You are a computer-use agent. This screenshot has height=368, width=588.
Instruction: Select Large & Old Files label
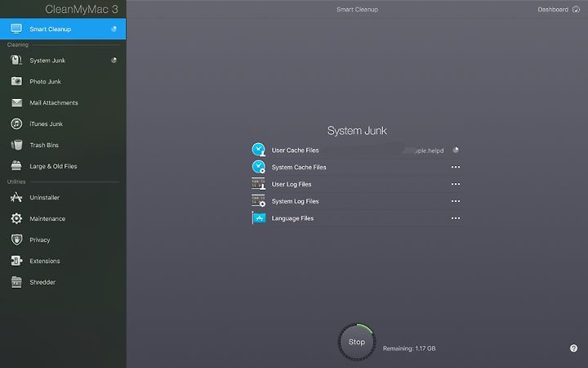coord(53,166)
